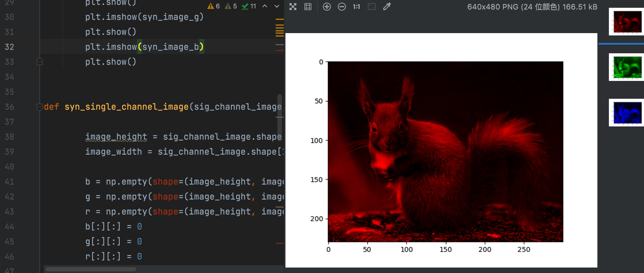
Task: Open the 5 weak warnings indicator
Action: 231,6
